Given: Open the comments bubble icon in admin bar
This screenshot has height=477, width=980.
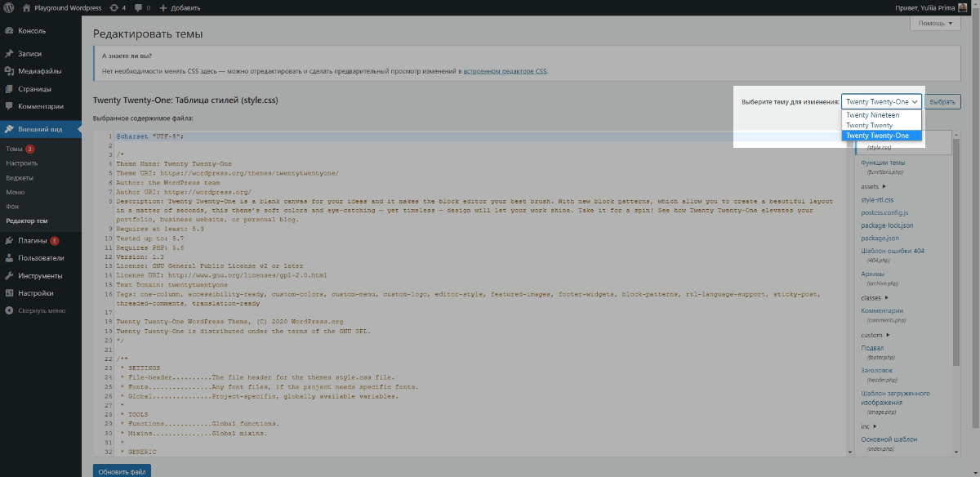Looking at the screenshot, I should (x=138, y=8).
